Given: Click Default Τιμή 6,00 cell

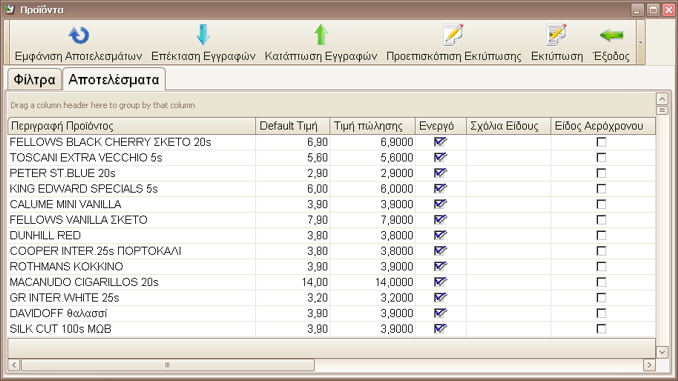Looking at the screenshot, I should tap(292, 189).
